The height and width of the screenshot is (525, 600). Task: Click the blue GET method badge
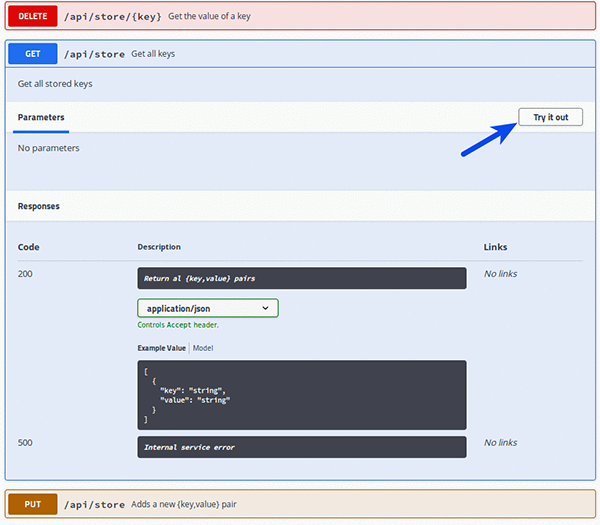[33, 54]
